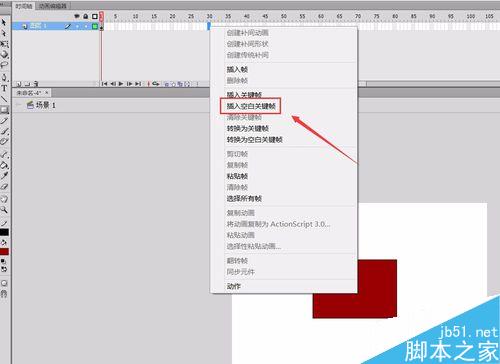500x364 pixels.
Task: Switch to the 动画编辑器 tab
Action: coord(52,6)
